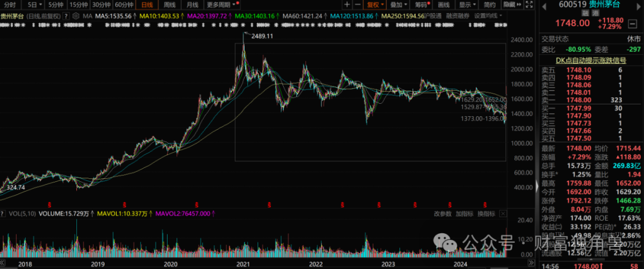
Task: Open the 设置均线 dropdown
Action: point(489,16)
